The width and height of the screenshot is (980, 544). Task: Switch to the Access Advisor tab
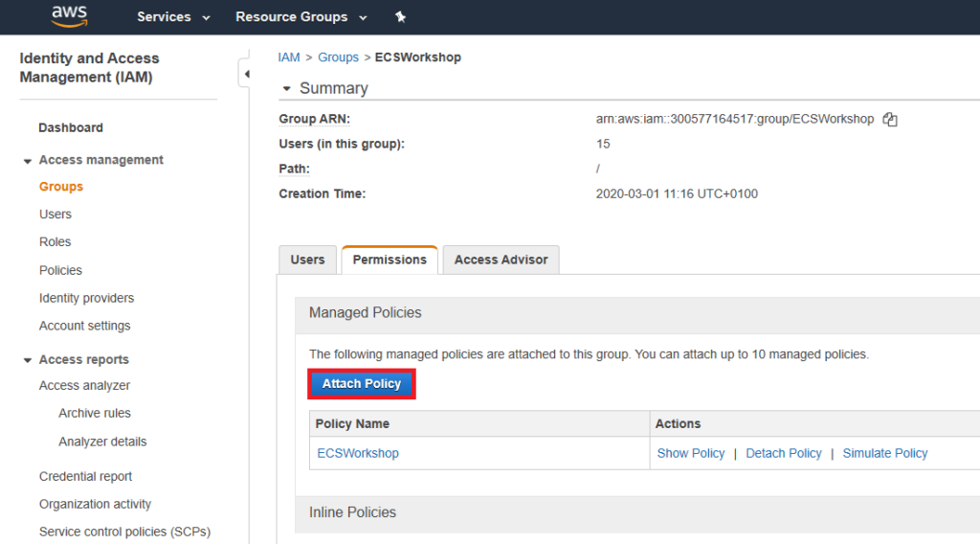501,260
